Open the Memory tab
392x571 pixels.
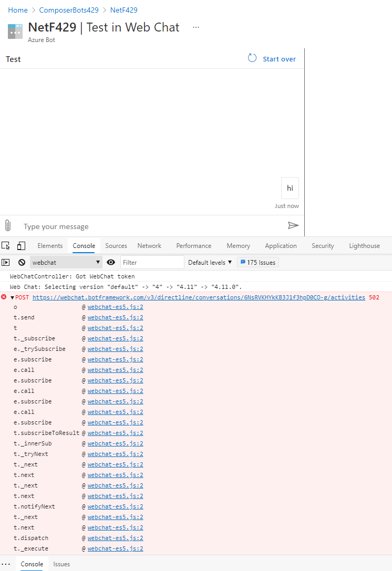pos(238,246)
